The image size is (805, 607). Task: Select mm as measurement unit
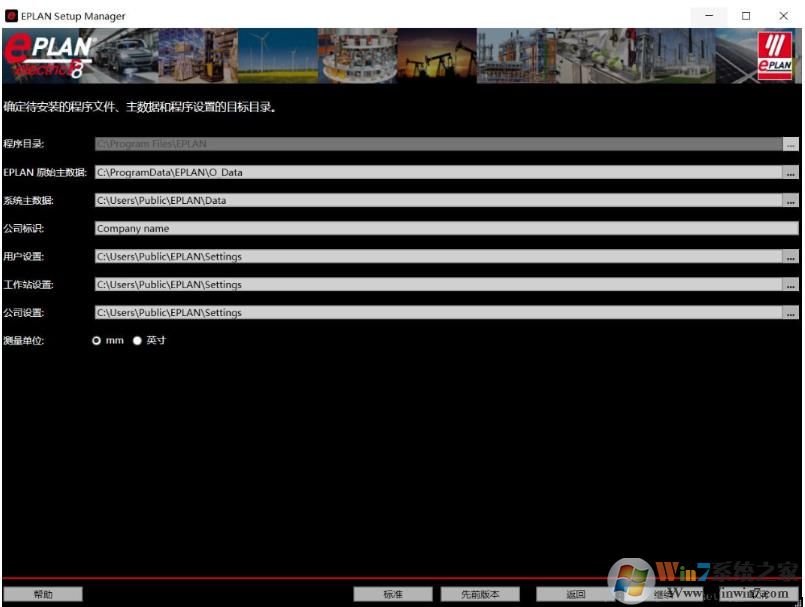point(97,340)
